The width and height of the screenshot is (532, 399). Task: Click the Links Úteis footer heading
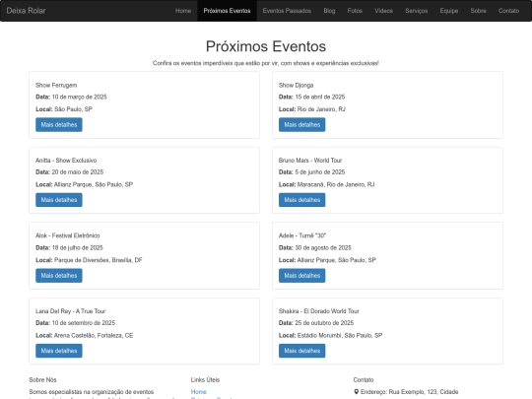tap(205, 380)
